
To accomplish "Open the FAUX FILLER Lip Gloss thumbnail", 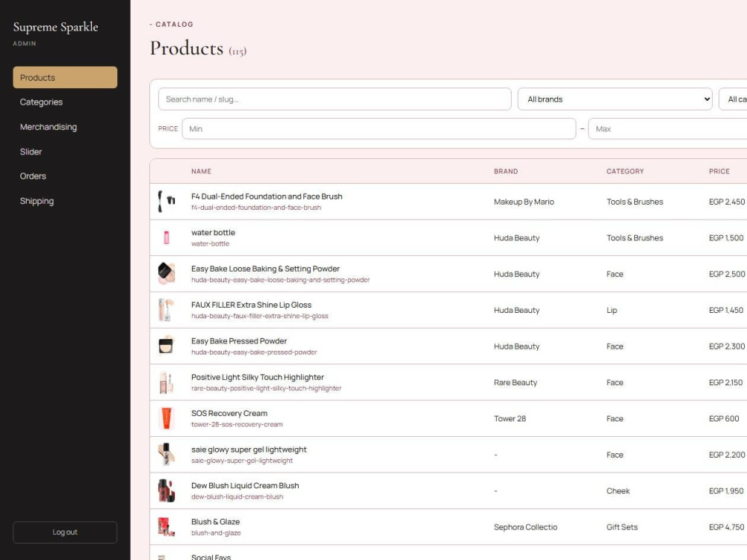I will pyautogui.click(x=167, y=310).
